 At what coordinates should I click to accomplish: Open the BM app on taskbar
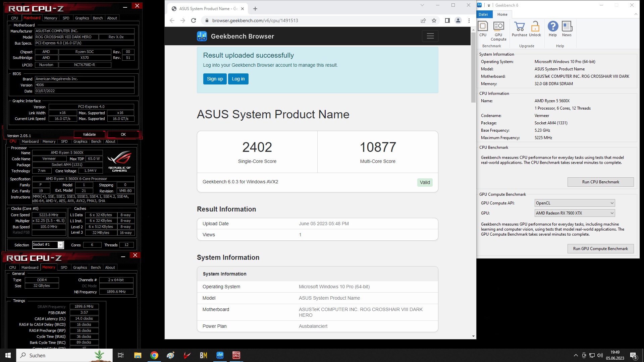[x=204, y=355]
